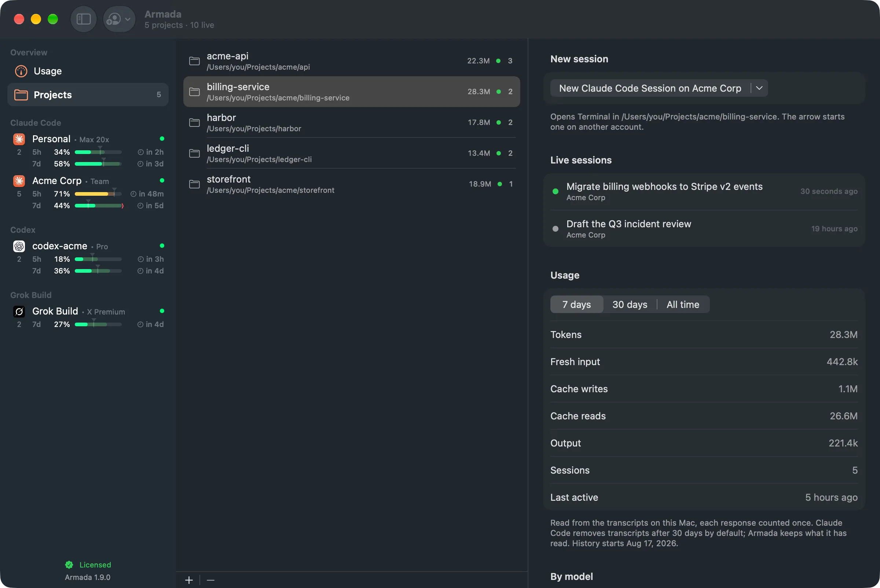Image resolution: width=880 pixels, height=588 pixels.
Task: Select the harbor project row
Action: (352, 122)
